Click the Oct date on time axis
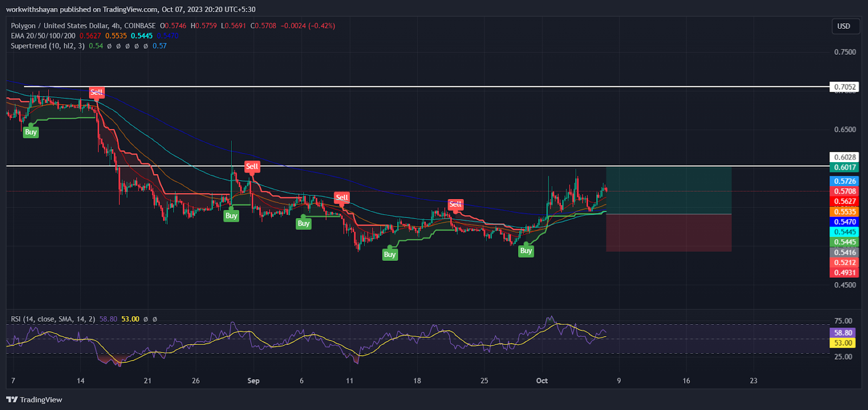This screenshot has height=410, width=868. (x=542, y=381)
